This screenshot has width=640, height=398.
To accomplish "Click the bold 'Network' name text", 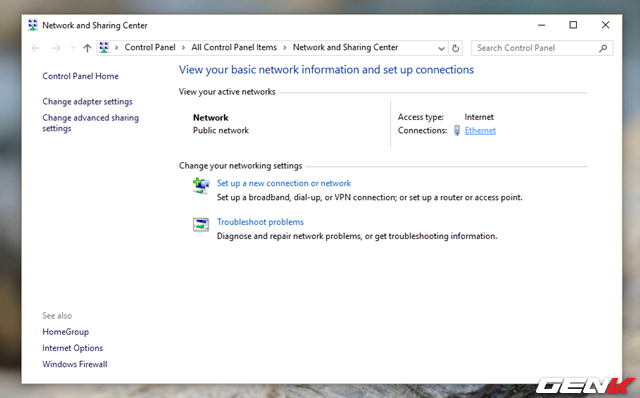I will [211, 118].
